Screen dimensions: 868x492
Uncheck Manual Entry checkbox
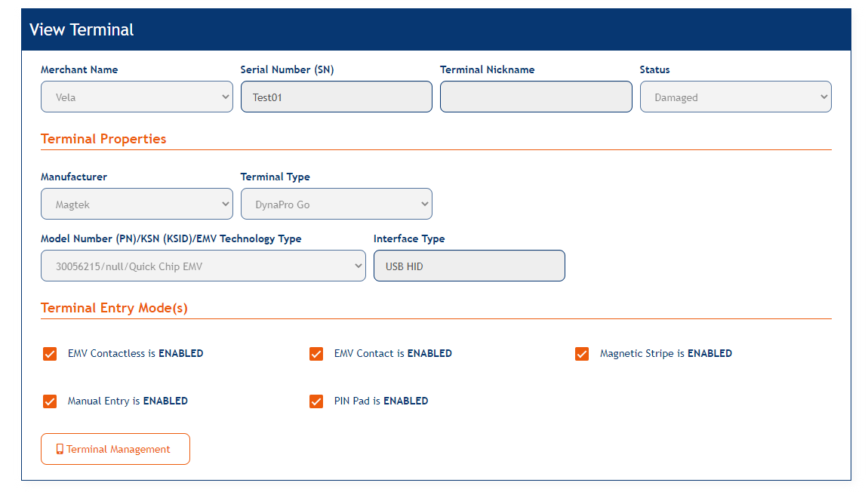coord(49,401)
